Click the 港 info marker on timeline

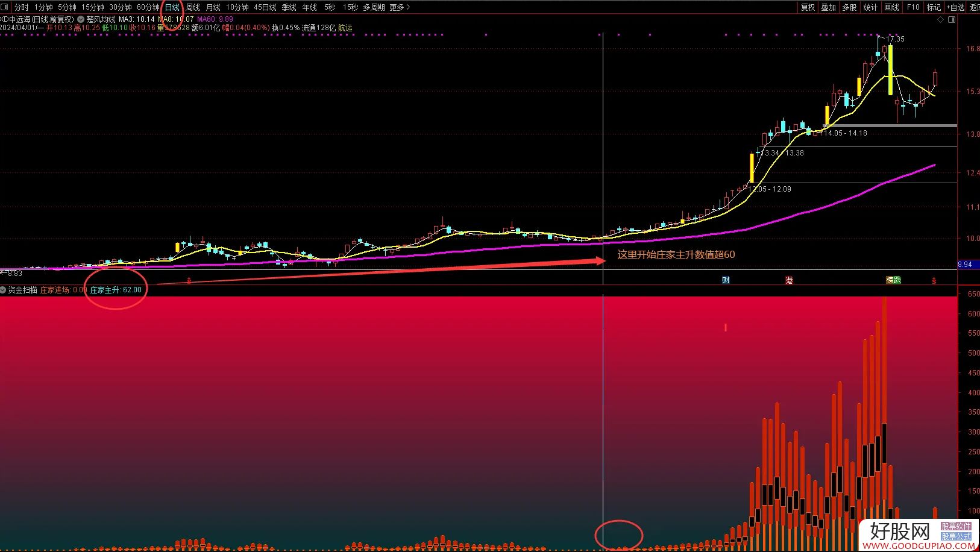789,280
